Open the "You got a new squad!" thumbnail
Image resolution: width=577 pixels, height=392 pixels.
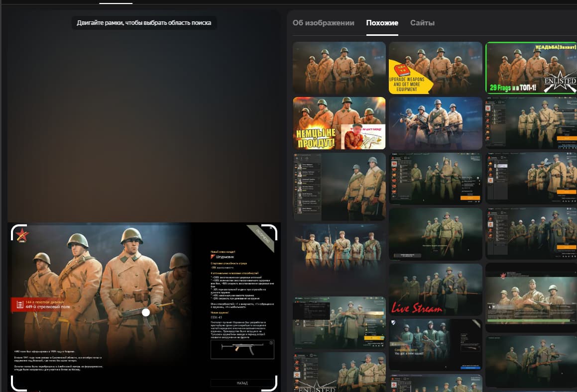click(435, 345)
